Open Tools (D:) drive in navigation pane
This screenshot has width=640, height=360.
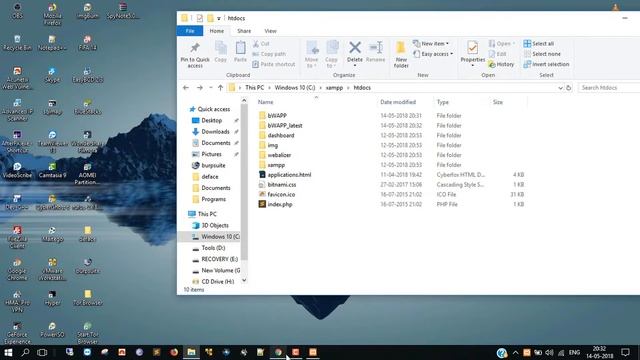click(213, 248)
